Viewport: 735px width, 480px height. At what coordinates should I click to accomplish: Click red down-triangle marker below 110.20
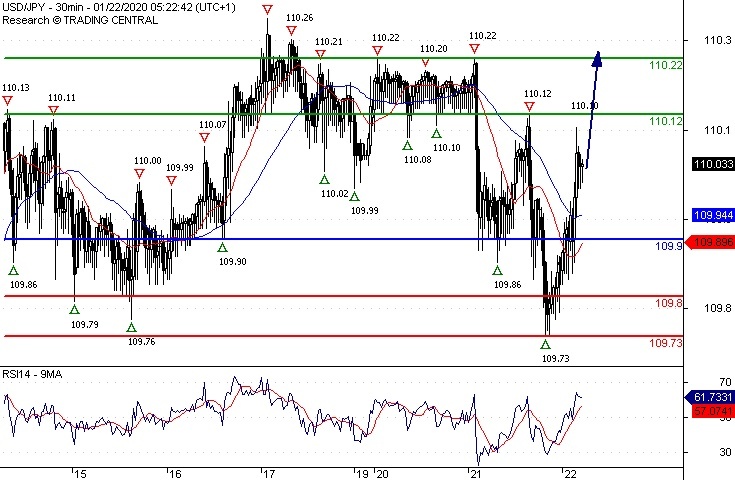click(x=425, y=62)
